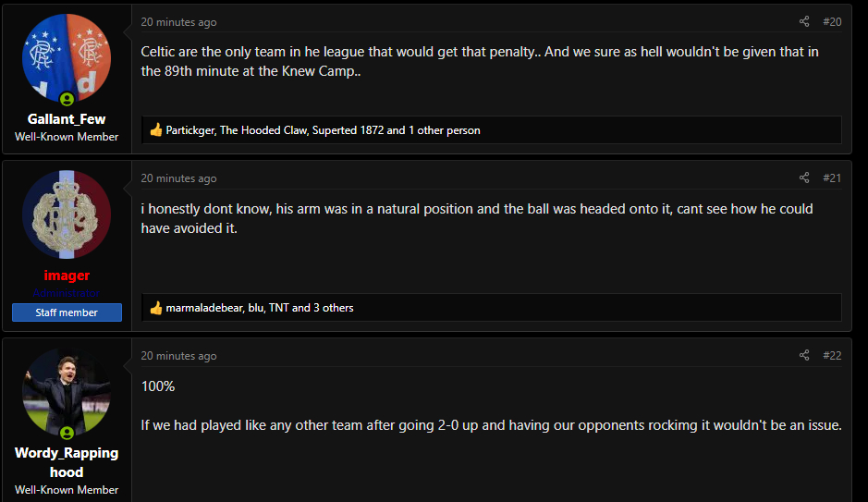Click Wordy_Rappinghood's online status indicator
868x502 pixels.
coord(67,433)
